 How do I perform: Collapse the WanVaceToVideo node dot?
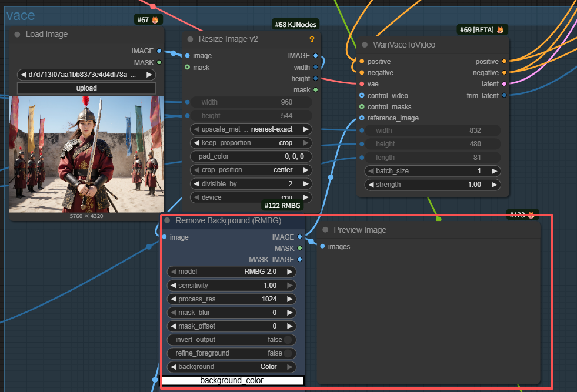point(365,45)
